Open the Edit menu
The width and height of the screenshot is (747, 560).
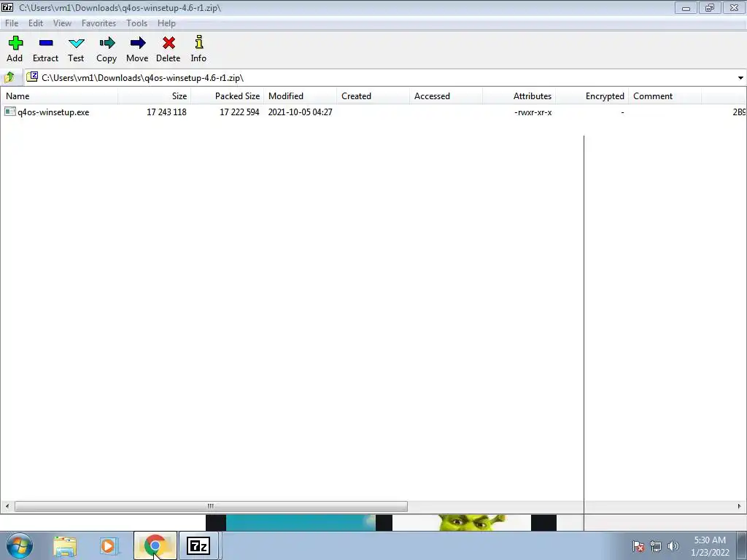coord(36,23)
